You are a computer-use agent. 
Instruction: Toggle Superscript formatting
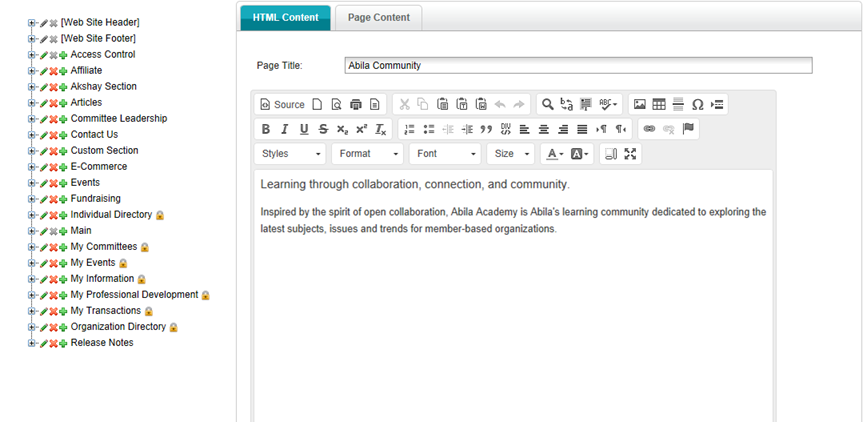click(x=362, y=129)
